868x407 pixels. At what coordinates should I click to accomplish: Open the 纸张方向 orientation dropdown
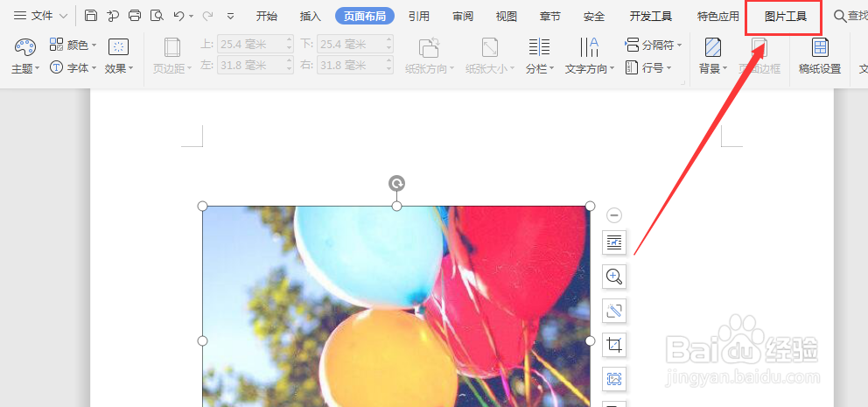430,57
